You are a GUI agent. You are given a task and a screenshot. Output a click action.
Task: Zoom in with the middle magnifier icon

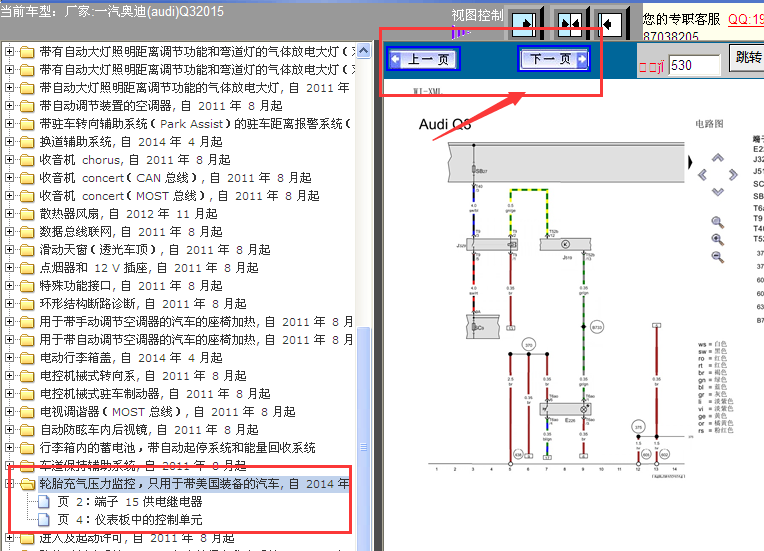point(717,239)
